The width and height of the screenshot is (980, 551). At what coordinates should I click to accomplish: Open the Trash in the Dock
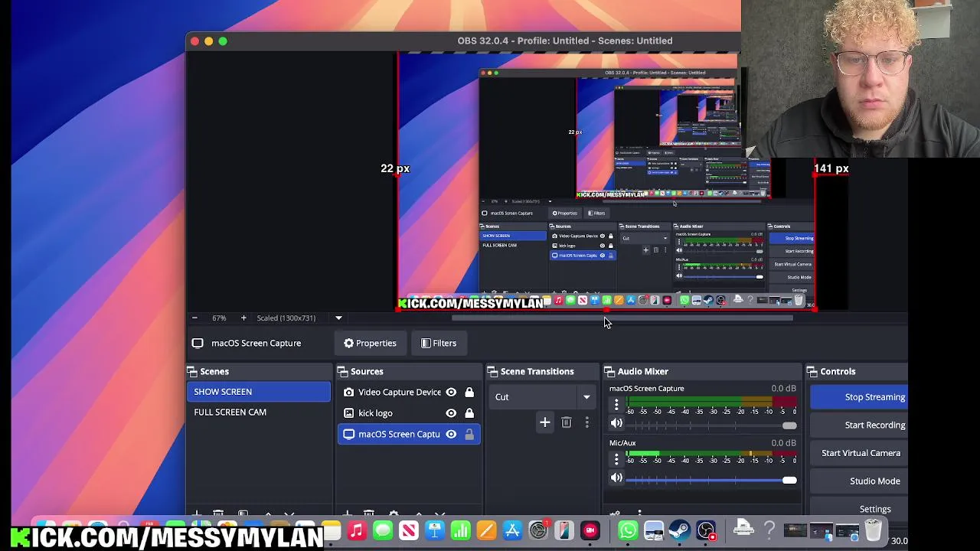pos(874,530)
